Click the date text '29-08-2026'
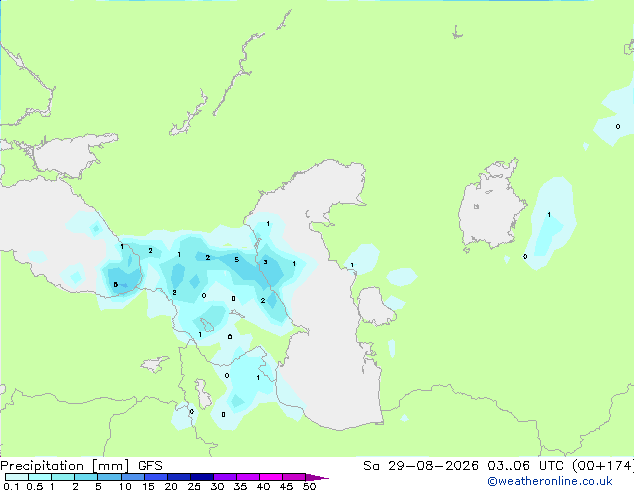 click(x=433, y=466)
